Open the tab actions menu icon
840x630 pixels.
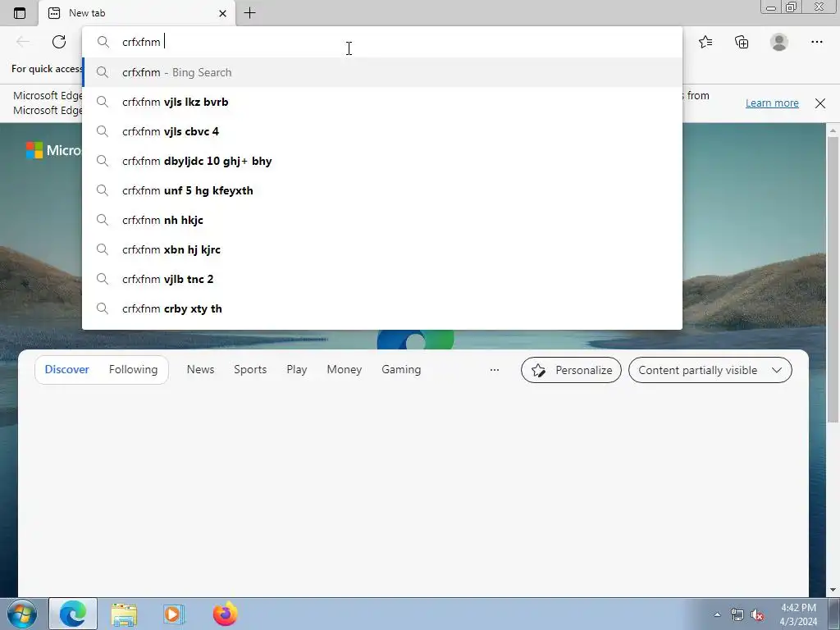pyautogui.click(x=20, y=13)
